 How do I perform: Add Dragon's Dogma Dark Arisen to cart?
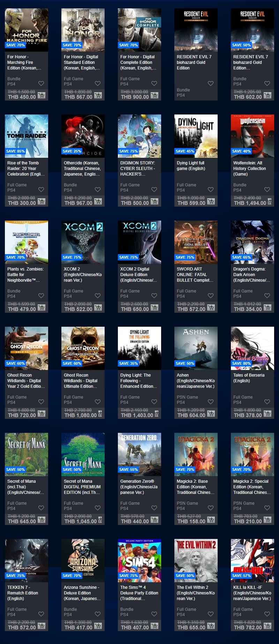[267, 308]
